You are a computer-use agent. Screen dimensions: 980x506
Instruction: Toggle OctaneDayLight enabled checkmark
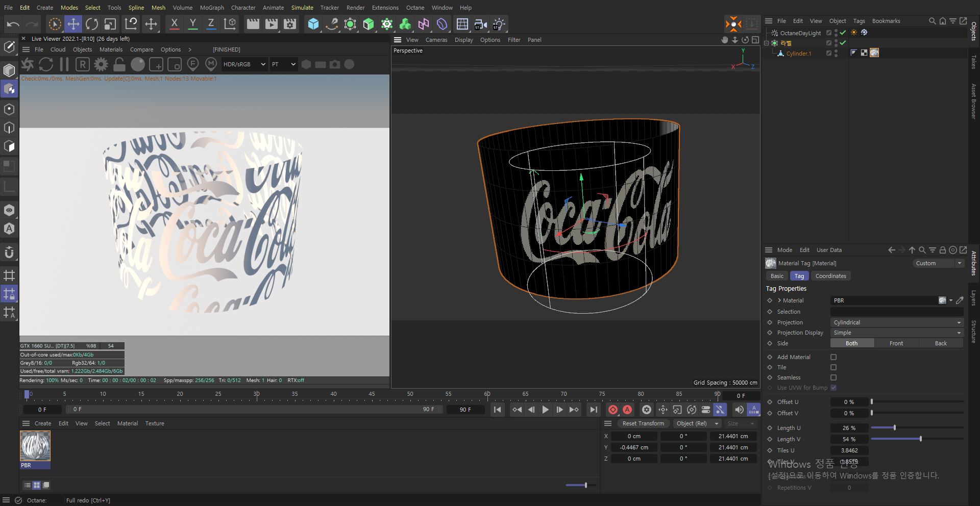(843, 33)
